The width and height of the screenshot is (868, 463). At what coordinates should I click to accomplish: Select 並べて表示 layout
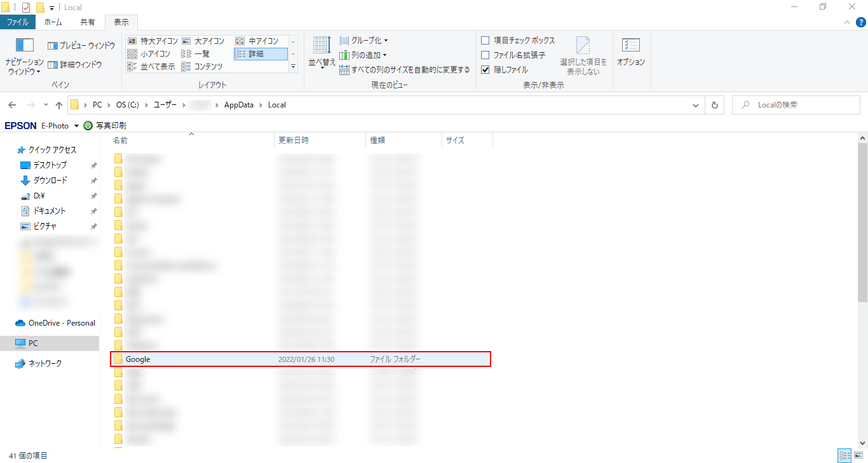pos(152,67)
